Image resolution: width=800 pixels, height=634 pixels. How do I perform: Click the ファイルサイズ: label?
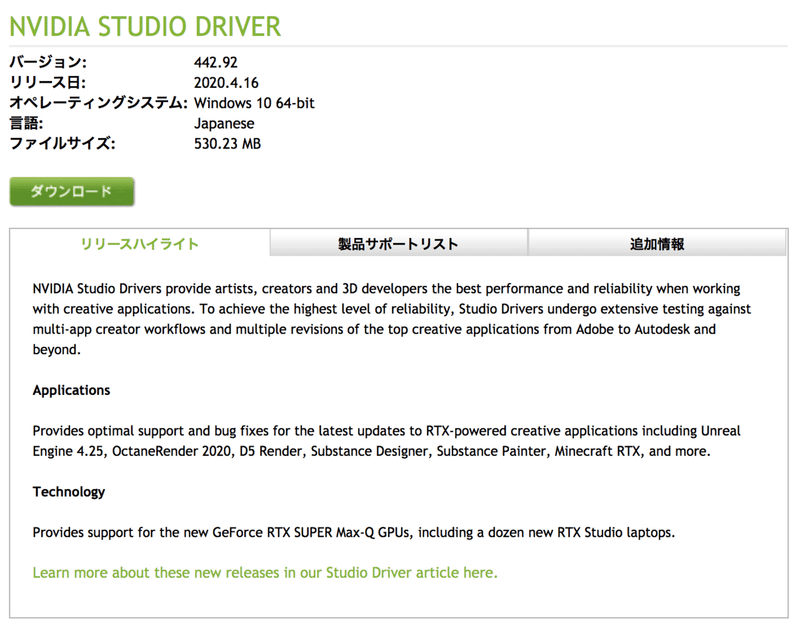[x=63, y=144]
